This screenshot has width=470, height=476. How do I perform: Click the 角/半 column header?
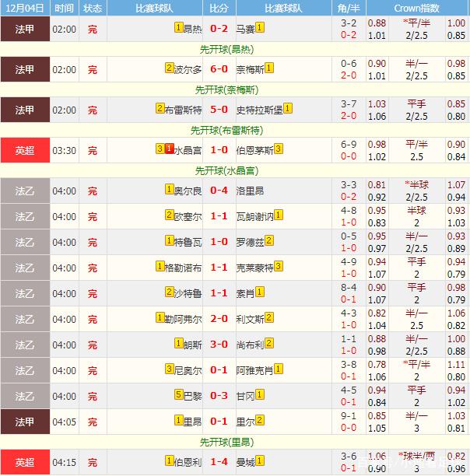tap(349, 8)
